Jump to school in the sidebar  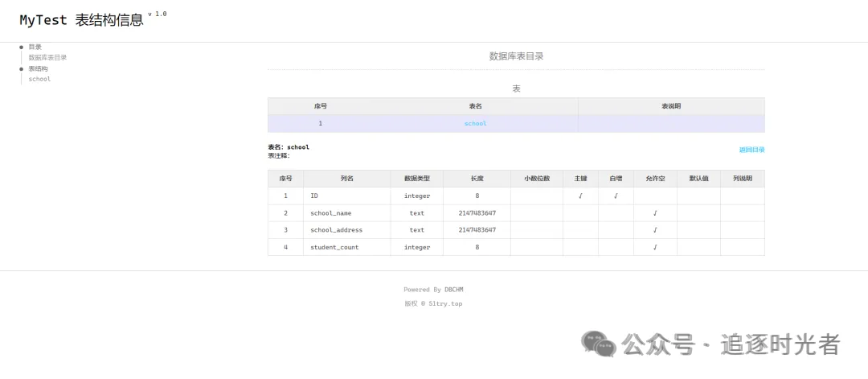[x=39, y=79]
